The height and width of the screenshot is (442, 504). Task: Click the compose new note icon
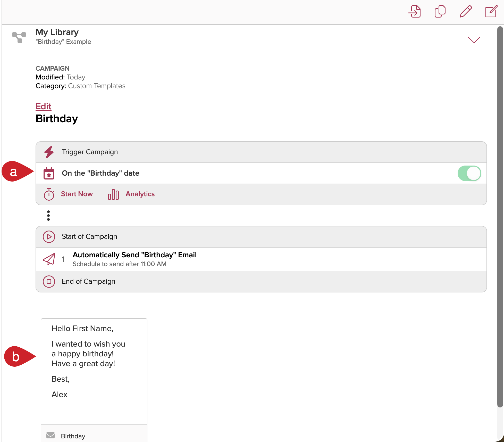tap(491, 12)
